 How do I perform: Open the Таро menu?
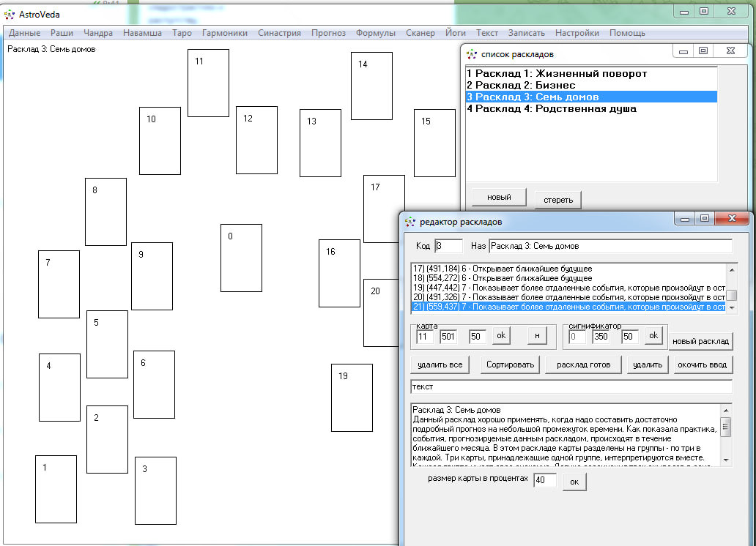click(x=182, y=33)
